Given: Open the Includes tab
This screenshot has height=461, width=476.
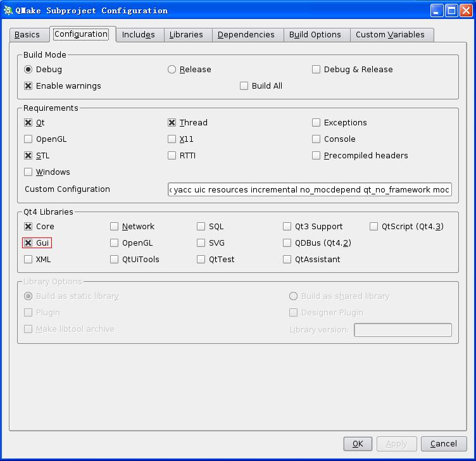Looking at the screenshot, I should click(140, 35).
